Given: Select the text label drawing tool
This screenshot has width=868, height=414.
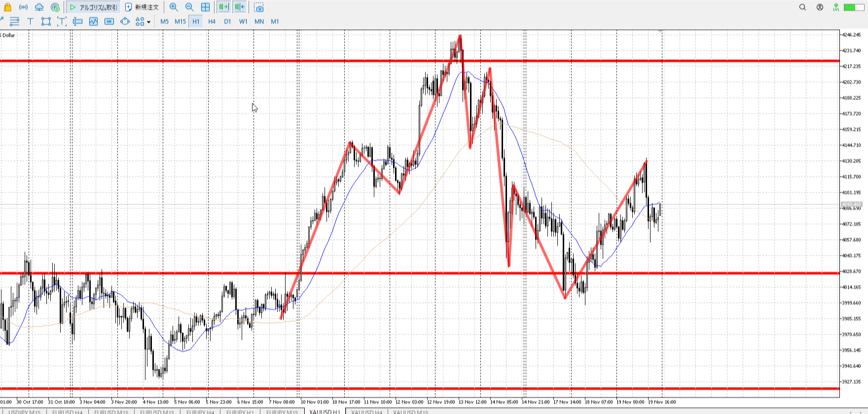Looking at the screenshot, I should click(30, 21).
